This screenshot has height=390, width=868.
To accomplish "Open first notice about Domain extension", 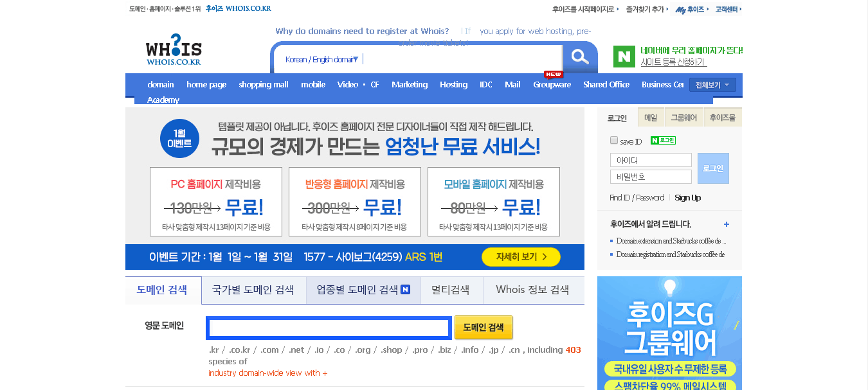I will pos(671,241).
